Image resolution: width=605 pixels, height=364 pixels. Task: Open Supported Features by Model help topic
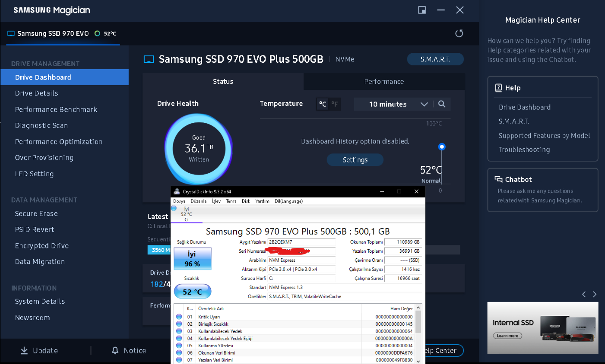[x=544, y=135]
